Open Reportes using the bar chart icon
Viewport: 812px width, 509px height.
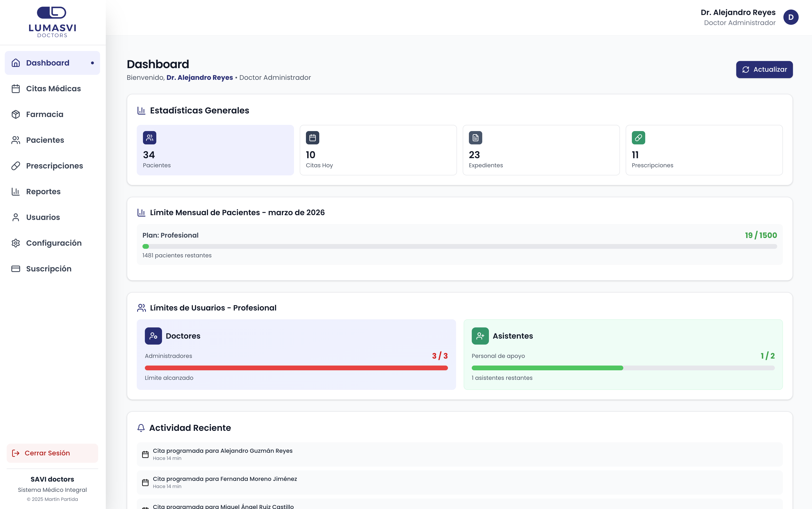[16, 191]
